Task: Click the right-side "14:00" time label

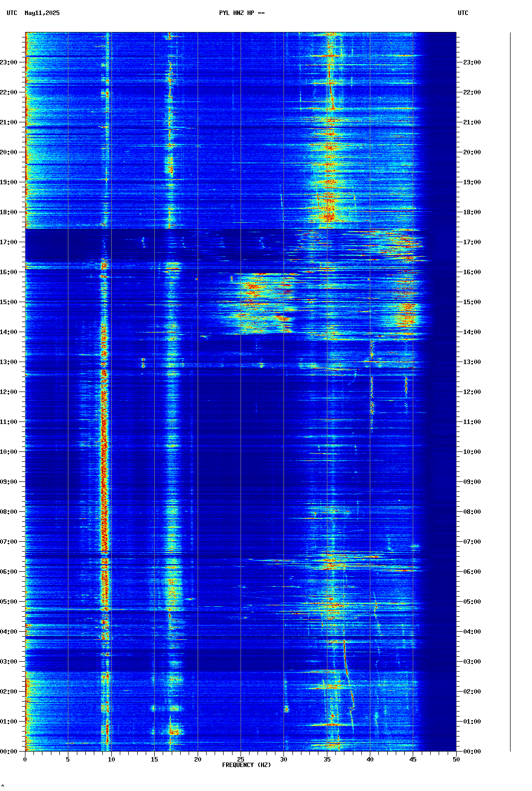Action: (x=472, y=332)
